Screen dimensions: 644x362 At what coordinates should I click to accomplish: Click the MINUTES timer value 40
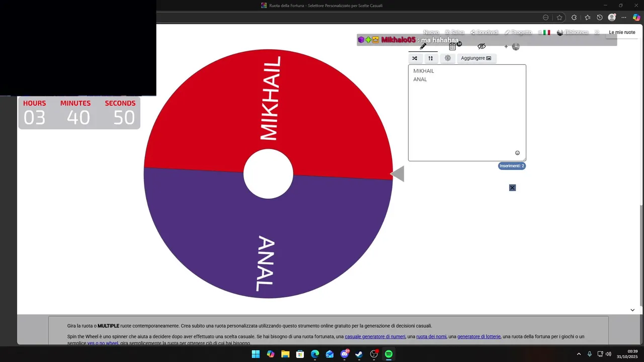[78, 118]
